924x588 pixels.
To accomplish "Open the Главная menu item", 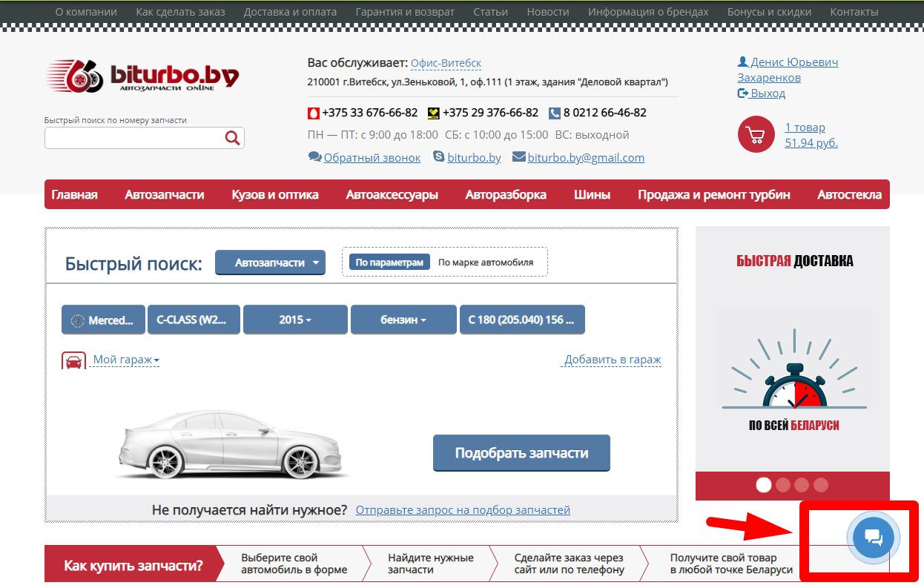I will tap(74, 195).
